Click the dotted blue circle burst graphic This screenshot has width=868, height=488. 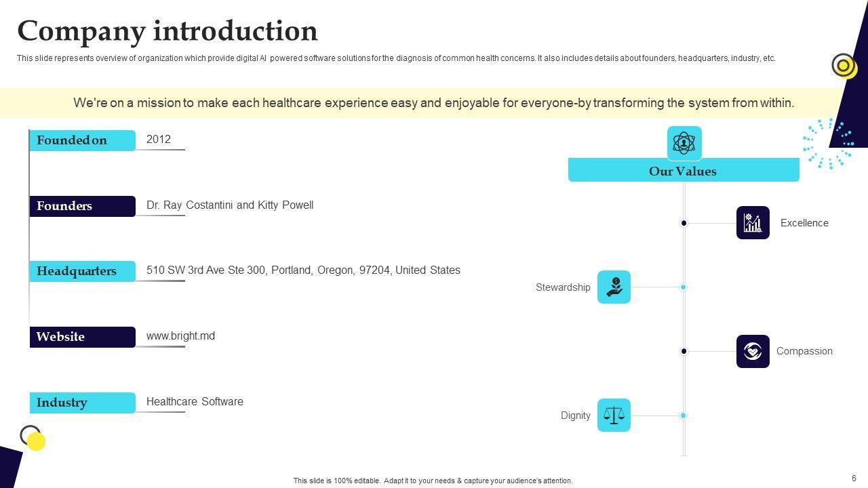[x=827, y=144]
